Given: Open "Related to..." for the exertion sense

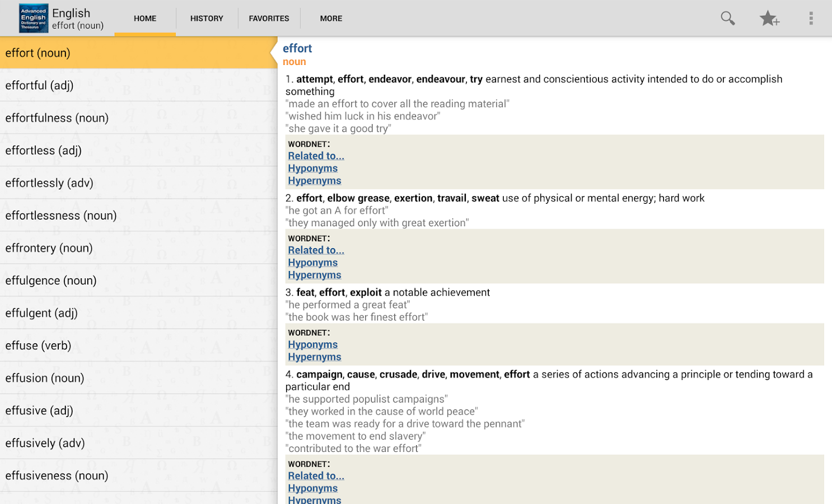Looking at the screenshot, I should point(315,250).
